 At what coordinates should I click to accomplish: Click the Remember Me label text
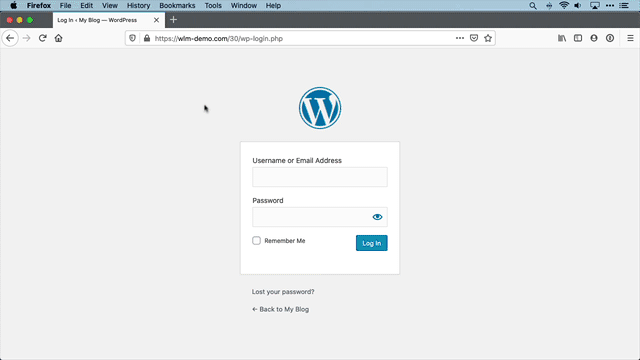click(285, 241)
